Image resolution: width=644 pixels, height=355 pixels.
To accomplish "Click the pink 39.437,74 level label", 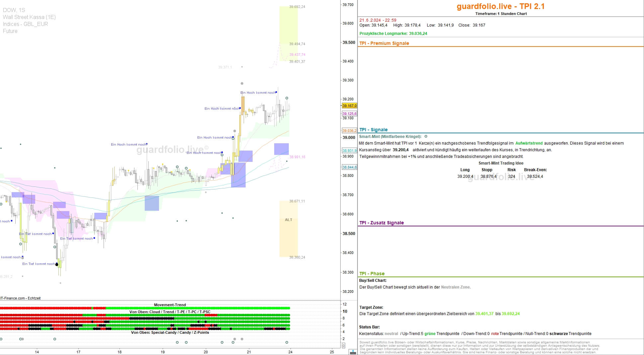I will (x=297, y=55).
